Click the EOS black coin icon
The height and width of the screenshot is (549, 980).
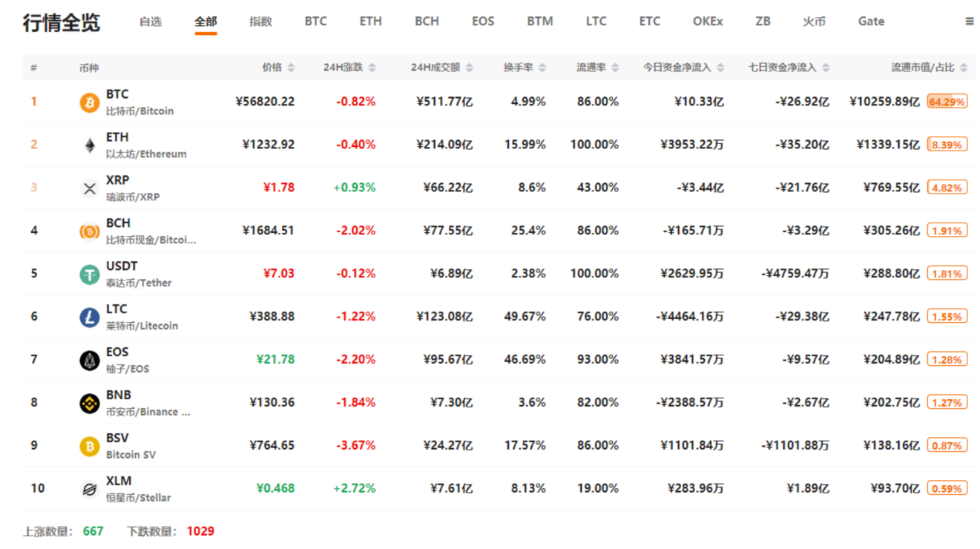[x=90, y=361]
